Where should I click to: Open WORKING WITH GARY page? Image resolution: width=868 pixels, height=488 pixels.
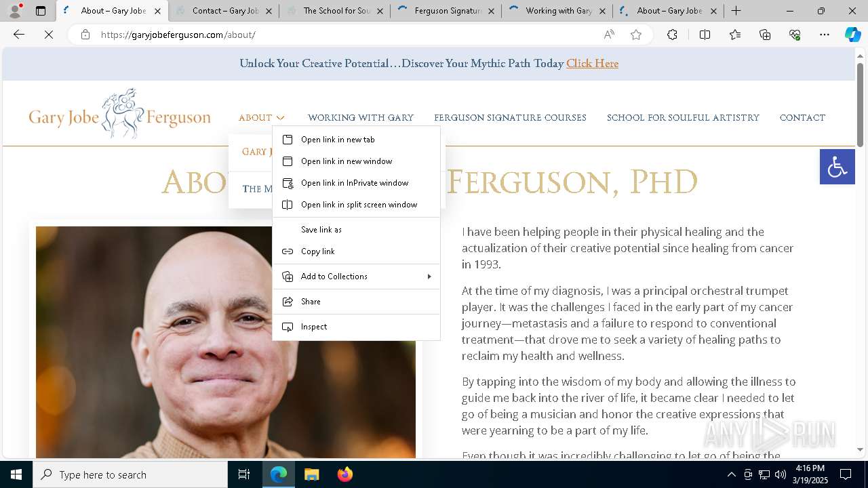pyautogui.click(x=361, y=118)
